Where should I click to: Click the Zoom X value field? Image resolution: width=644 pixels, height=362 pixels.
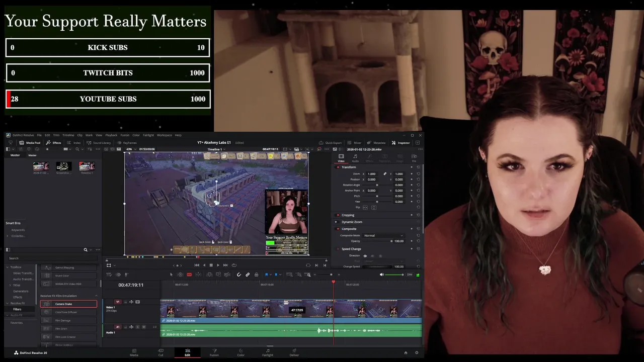pos(372,173)
